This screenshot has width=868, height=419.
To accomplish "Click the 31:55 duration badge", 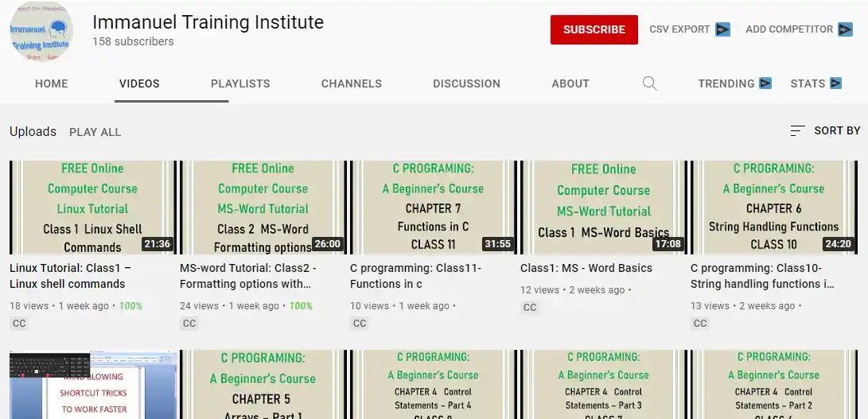I will point(498,244).
